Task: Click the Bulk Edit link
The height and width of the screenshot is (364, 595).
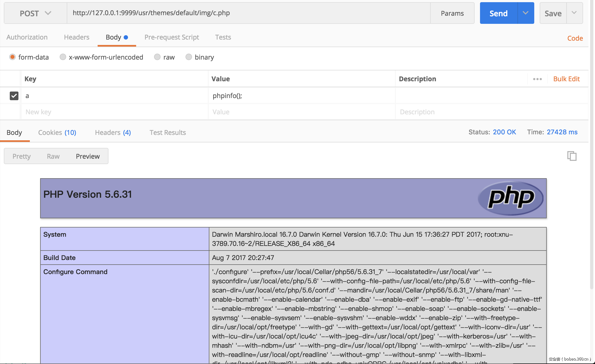Action: coord(566,79)
